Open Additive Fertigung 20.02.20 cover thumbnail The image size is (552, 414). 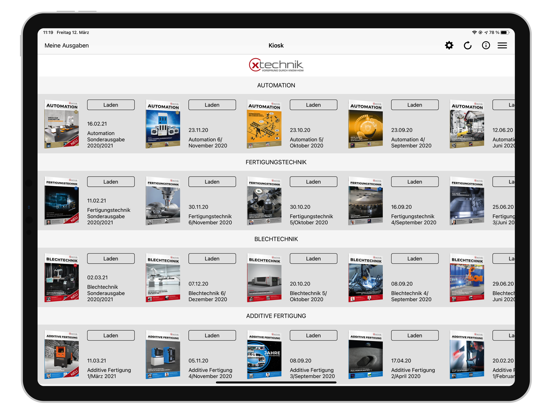click(467, 355)
